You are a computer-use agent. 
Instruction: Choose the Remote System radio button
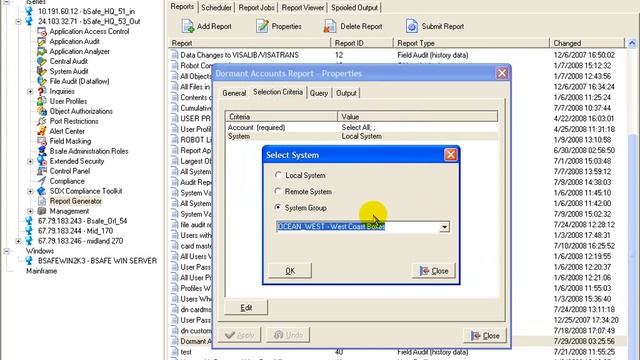pyautogui.click(x=278, y=191)
